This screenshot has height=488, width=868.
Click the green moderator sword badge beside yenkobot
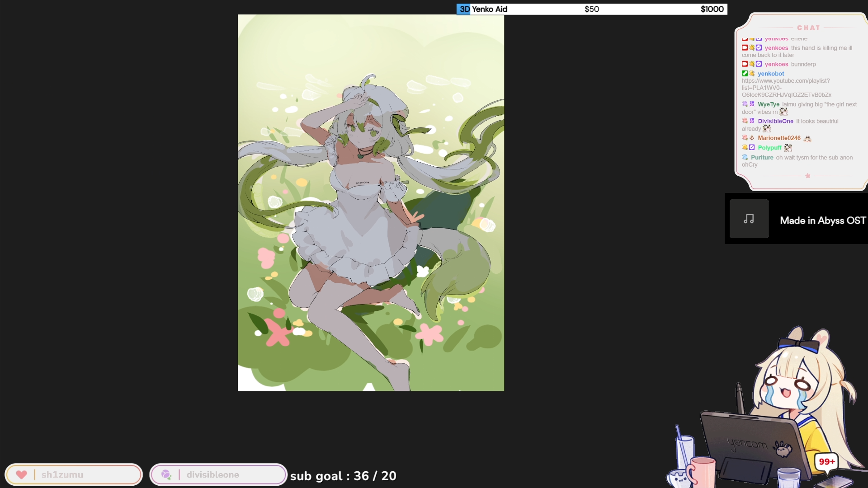745,73
